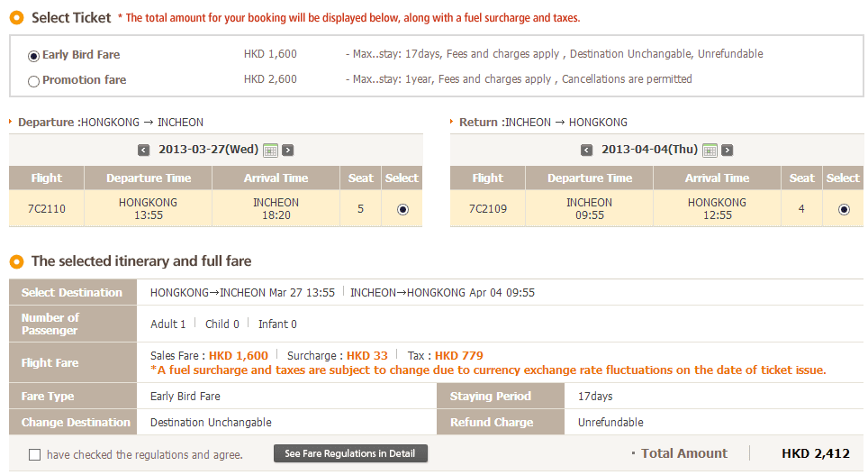Select flight 7C2110 radio button

(x=402, y=209)
